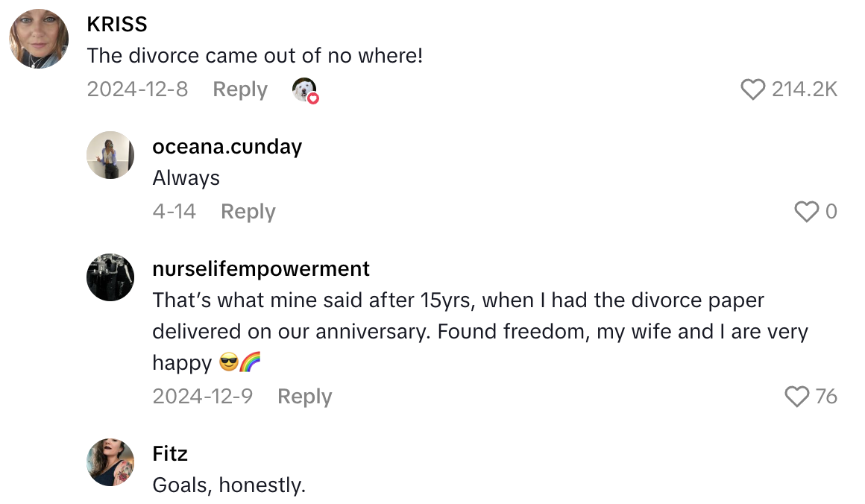Reply to nurselifempowerment's comment

pyautogui.click(x=304, y=397)
